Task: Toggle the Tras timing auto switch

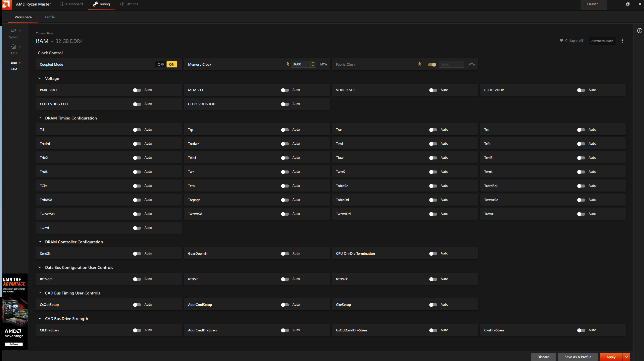Action: [433, 130]
